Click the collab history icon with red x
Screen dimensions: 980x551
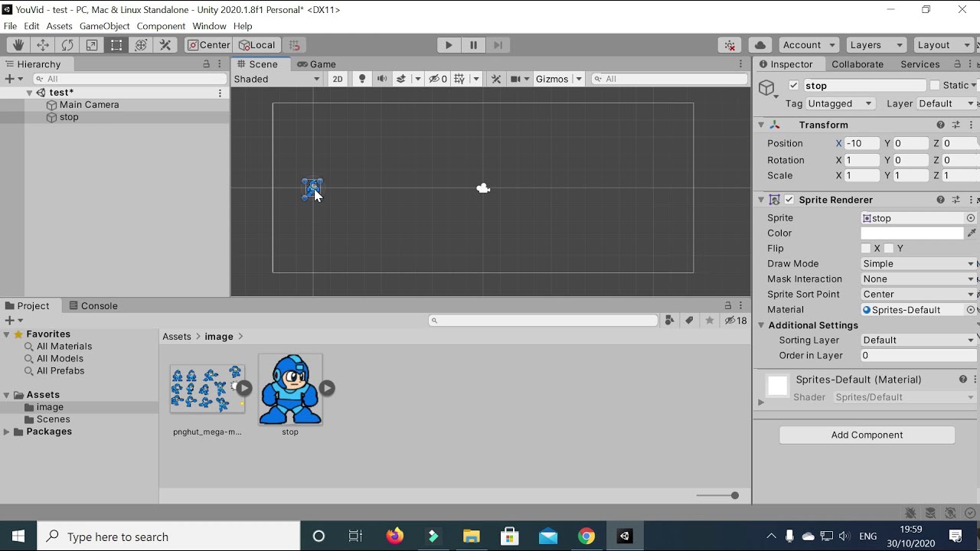point(730,45)
